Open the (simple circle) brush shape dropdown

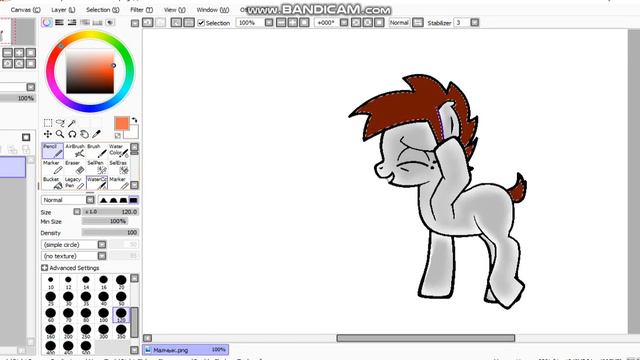[x=102, y=244]
